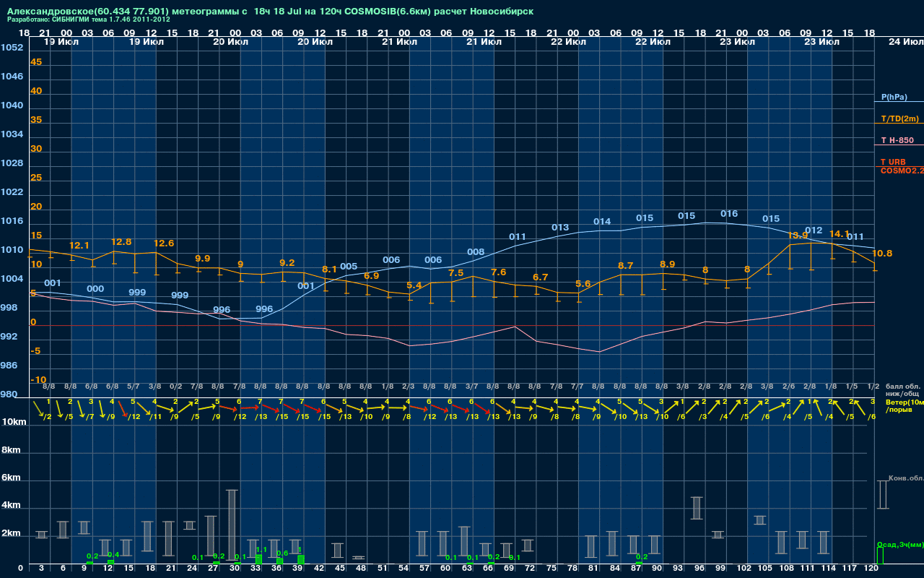Image resolution: width=924 pixels, height=578 pixels.
Task: Click the 'Конв.обл.' convective cloud label
Action: click(906, 478)
